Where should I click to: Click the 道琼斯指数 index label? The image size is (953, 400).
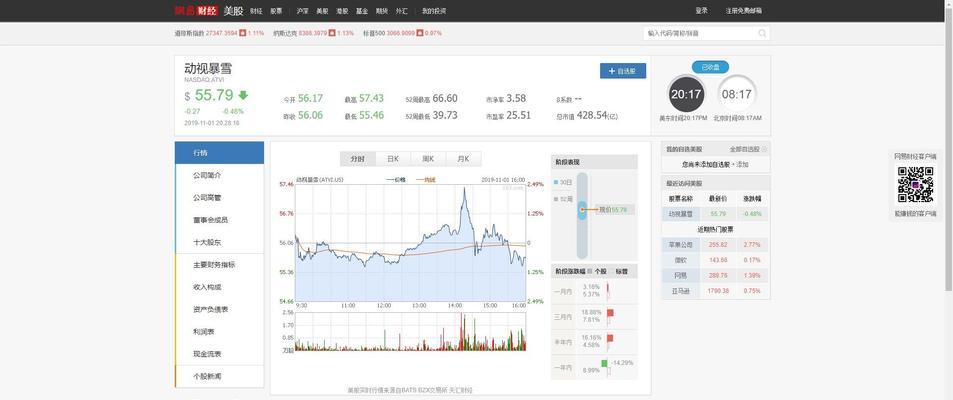pos(189,33)
